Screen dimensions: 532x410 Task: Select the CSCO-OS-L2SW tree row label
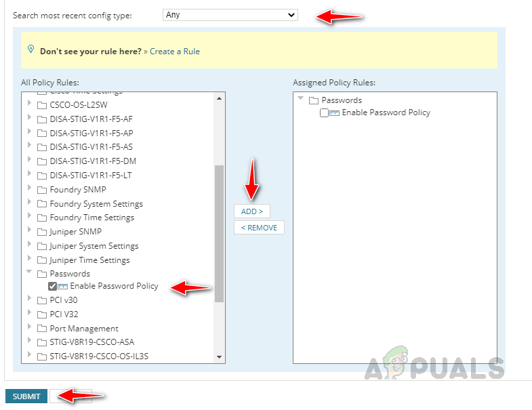(79, 105)
